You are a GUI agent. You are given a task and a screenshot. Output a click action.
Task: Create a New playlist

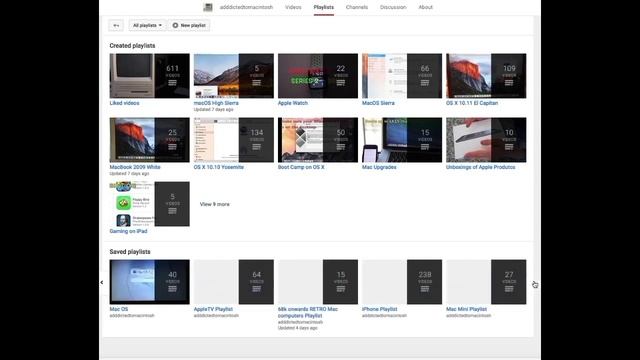point(189,25)
